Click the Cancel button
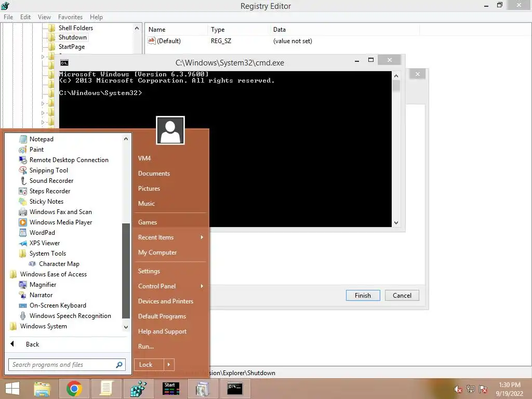This screenshot has height=399, width=532. [x=402, y=296]
